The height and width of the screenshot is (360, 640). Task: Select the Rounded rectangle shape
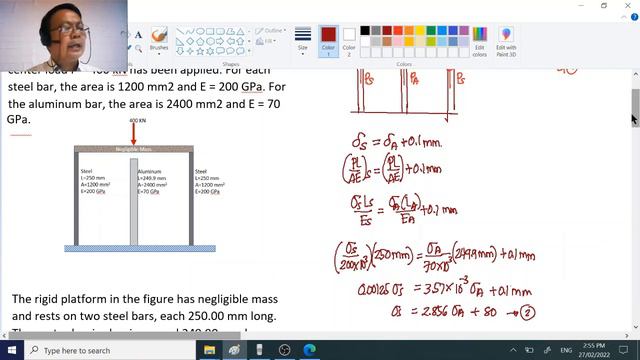220,31
